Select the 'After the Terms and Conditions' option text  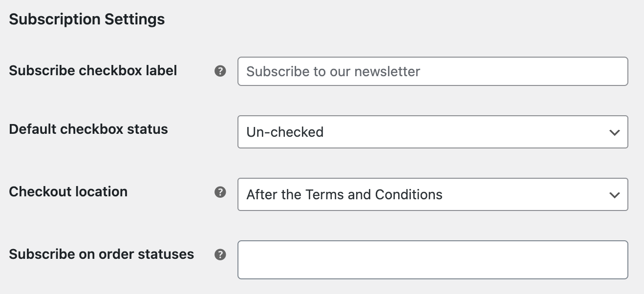tap(344, 194)
